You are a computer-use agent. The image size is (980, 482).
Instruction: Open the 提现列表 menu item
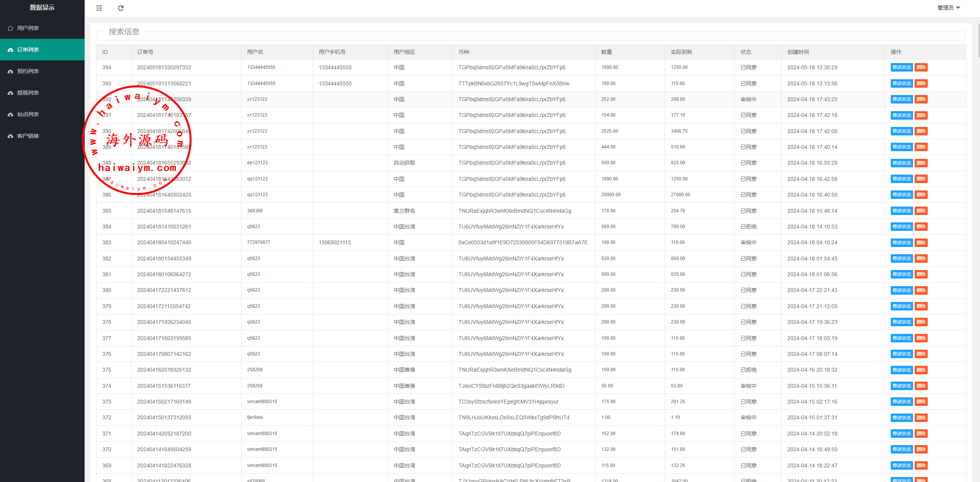pyautogui.click(x=28, y=93)
